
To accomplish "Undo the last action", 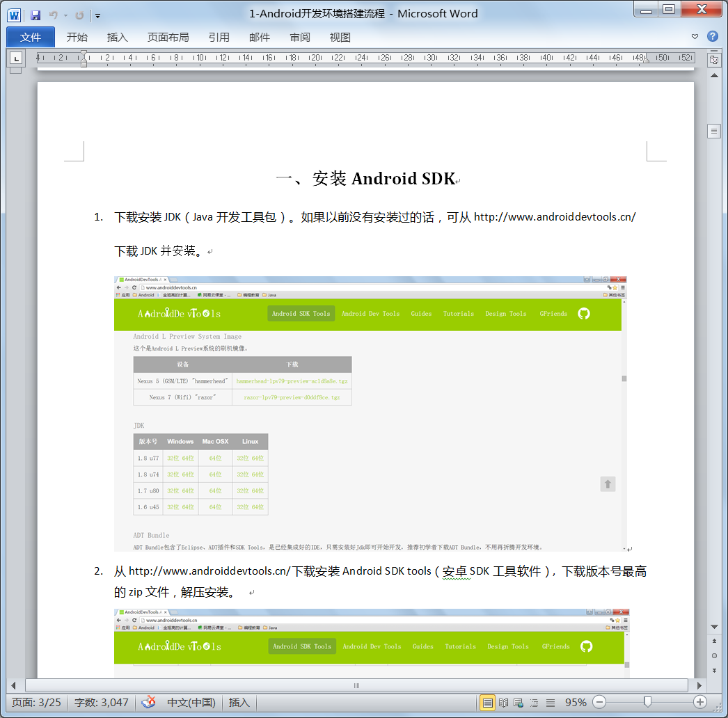I will (x=54, y=15).
